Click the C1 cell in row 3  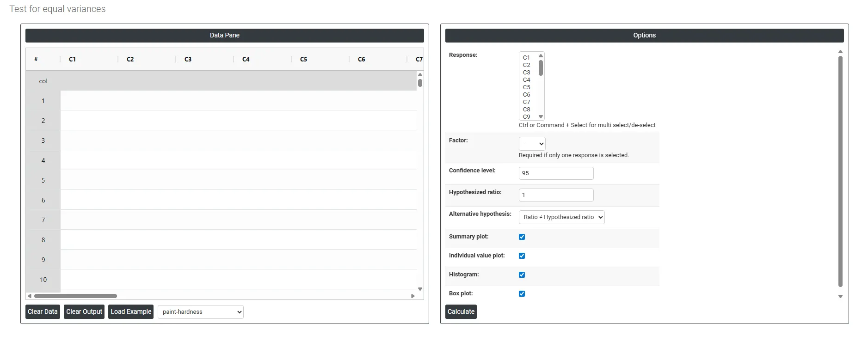pos(89,140)
